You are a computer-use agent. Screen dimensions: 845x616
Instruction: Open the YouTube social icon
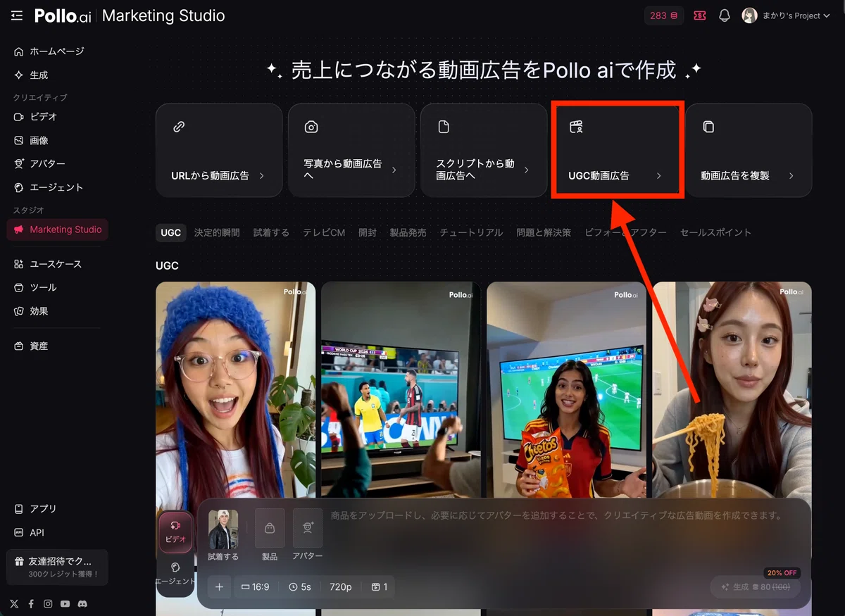65,603
